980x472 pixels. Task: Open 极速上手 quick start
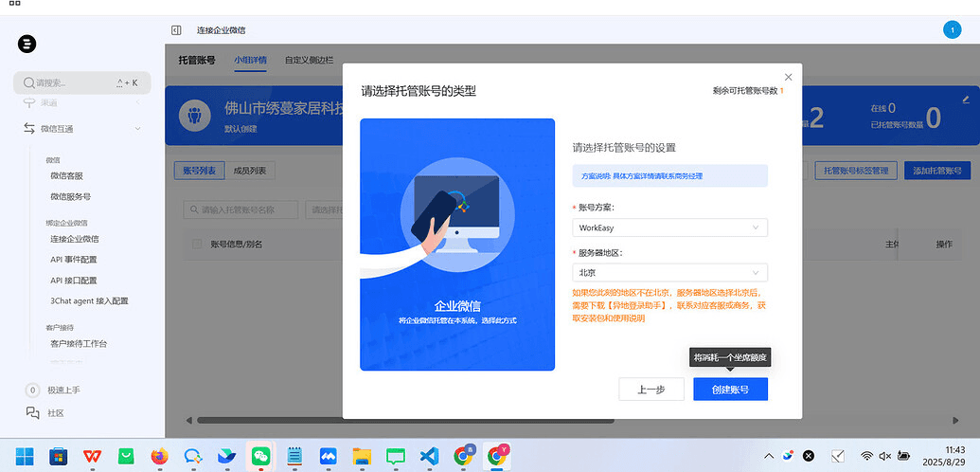63,390
